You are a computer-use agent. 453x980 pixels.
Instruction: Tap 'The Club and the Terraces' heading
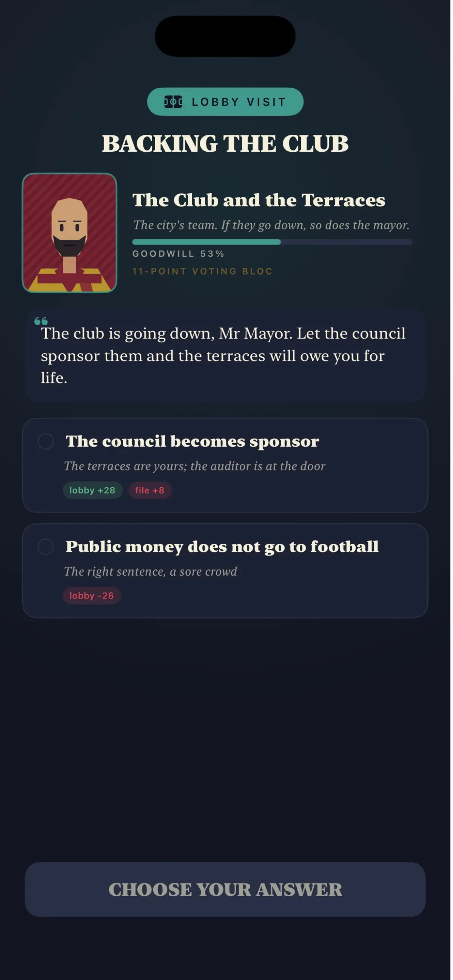pos(259,200)
